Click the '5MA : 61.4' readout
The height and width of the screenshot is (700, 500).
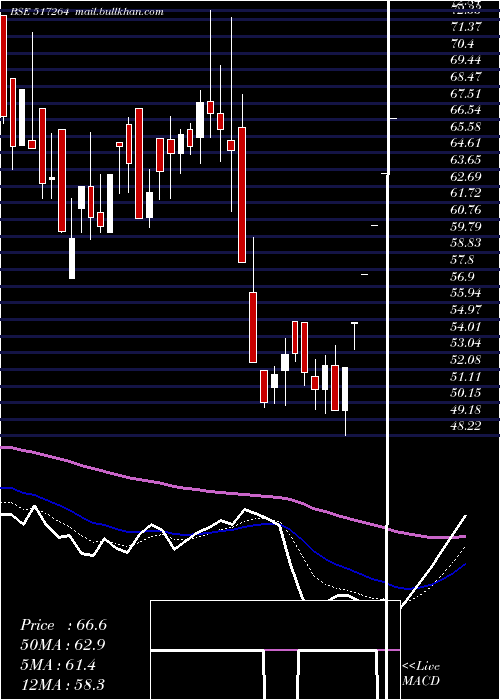[x=58, y=665]
